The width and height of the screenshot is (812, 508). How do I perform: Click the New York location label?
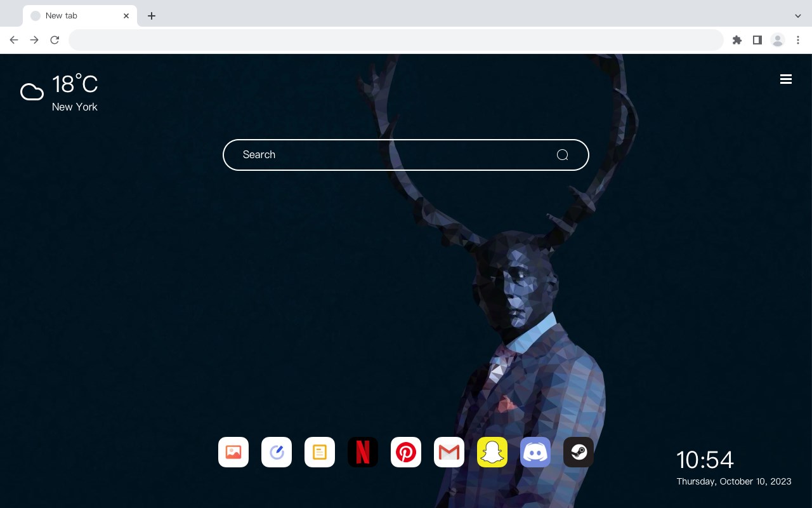[75, 107]
